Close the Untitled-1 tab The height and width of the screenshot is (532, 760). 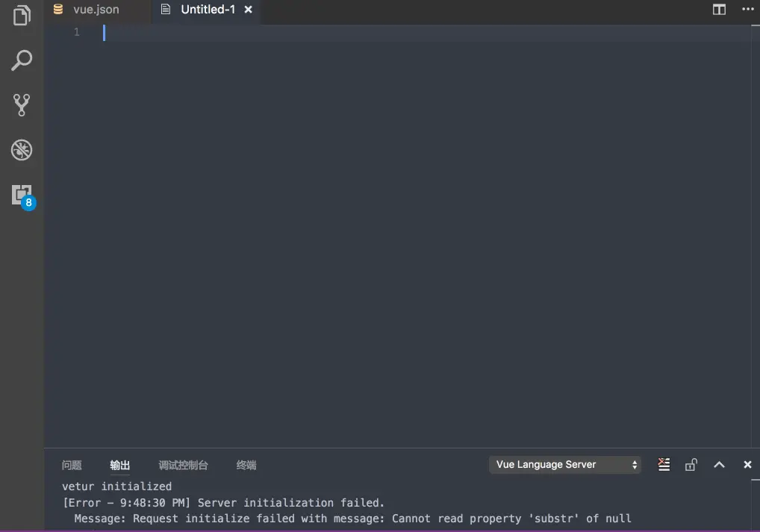click(248, 10)
